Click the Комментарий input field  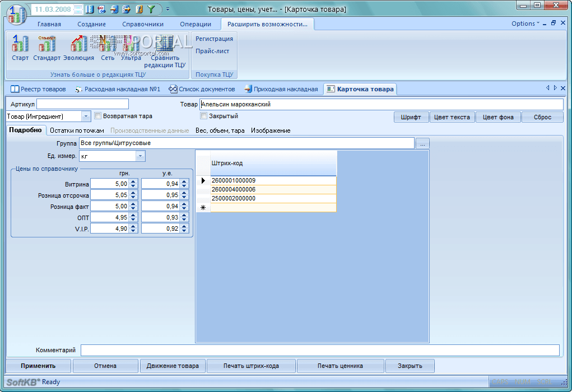319,351
